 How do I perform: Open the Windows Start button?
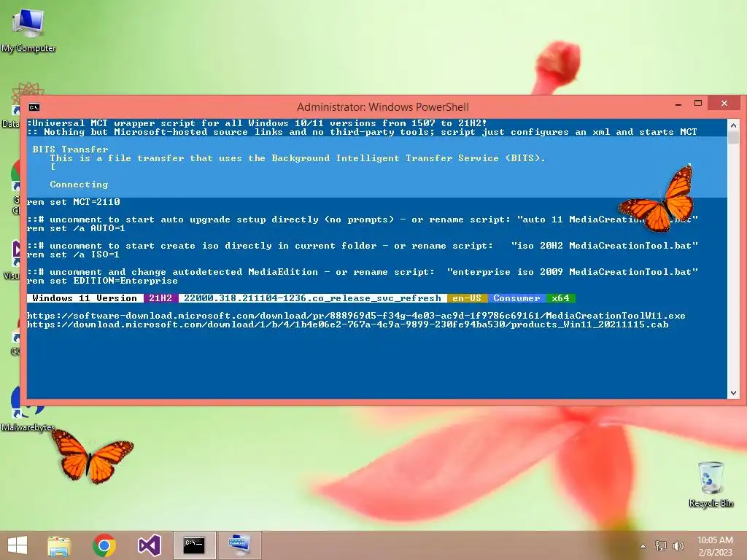(18, 545)
